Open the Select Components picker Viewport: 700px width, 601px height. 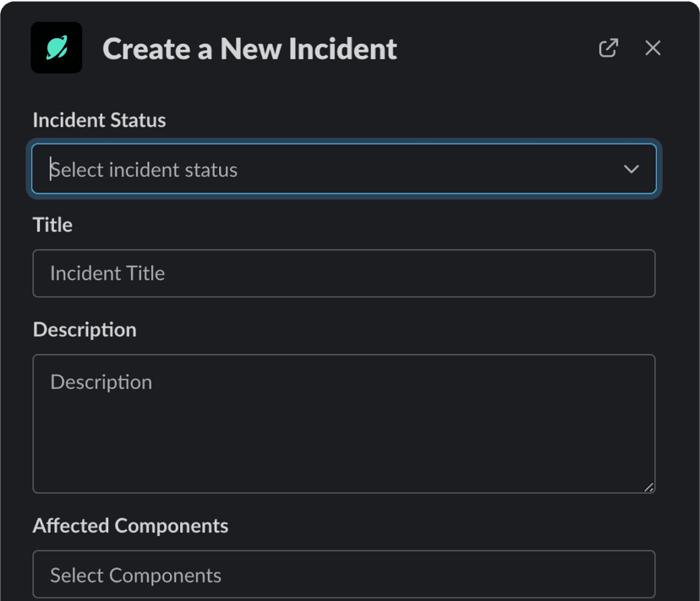click(344, 574)
